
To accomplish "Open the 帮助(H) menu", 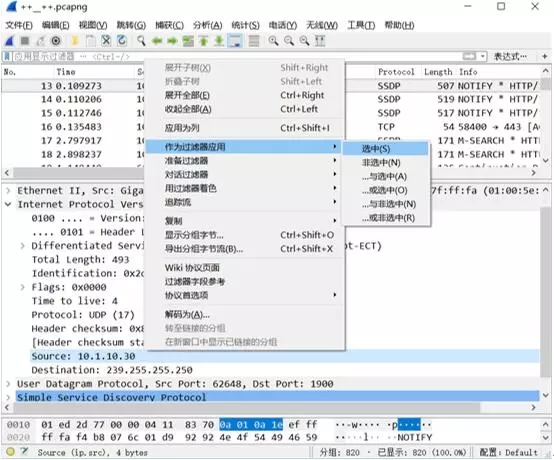I will coord(399,25).
